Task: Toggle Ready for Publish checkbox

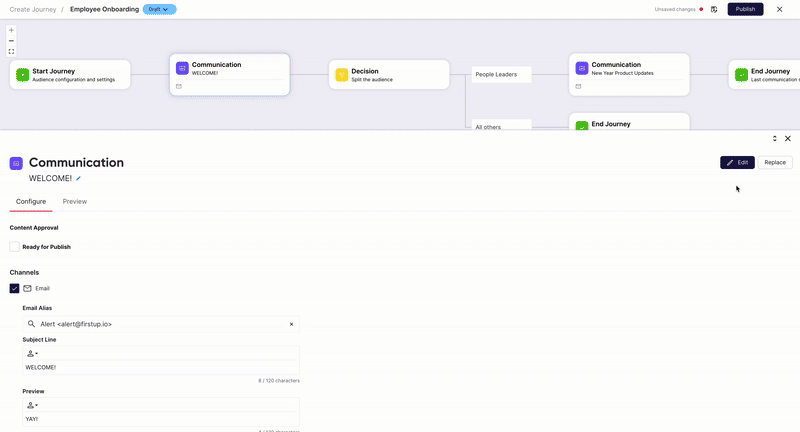Action: coord(14,247)
